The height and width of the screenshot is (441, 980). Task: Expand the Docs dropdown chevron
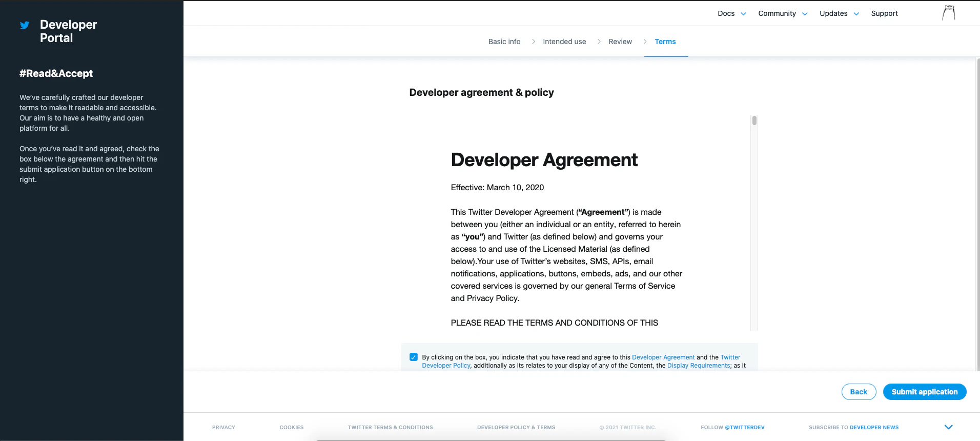coord(743,14)
